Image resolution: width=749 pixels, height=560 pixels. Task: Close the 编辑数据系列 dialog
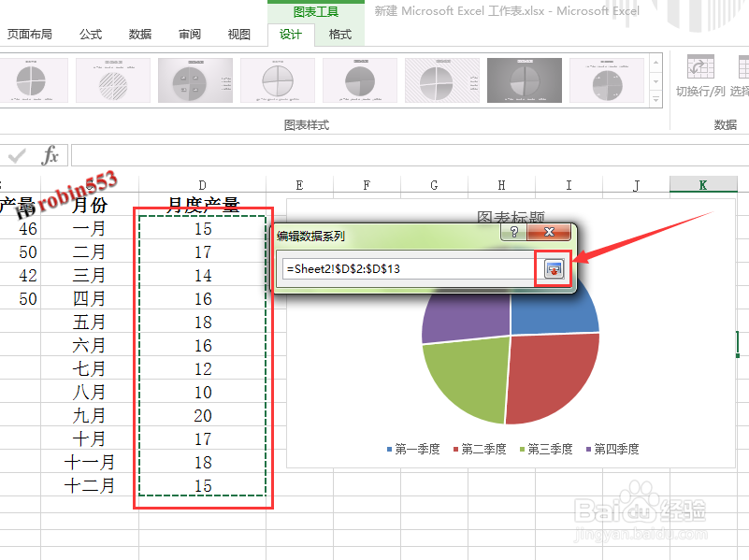(x=549, y=232)
